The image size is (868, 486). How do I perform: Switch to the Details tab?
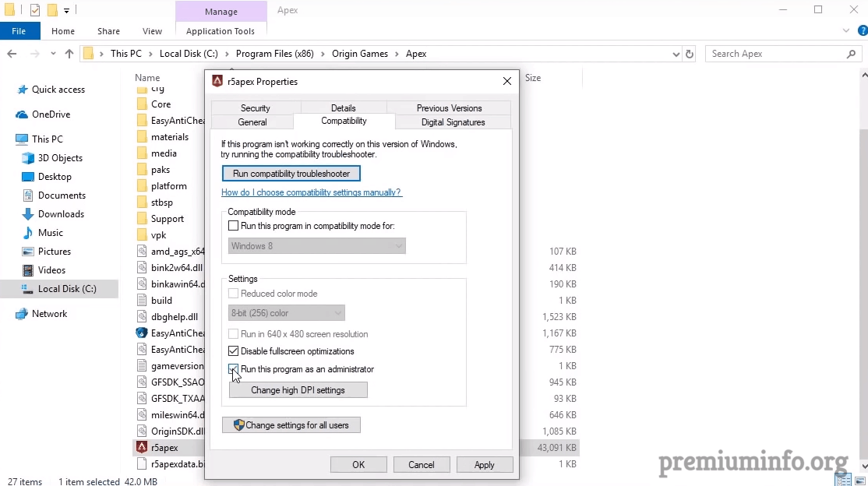(x=343, y=108)
